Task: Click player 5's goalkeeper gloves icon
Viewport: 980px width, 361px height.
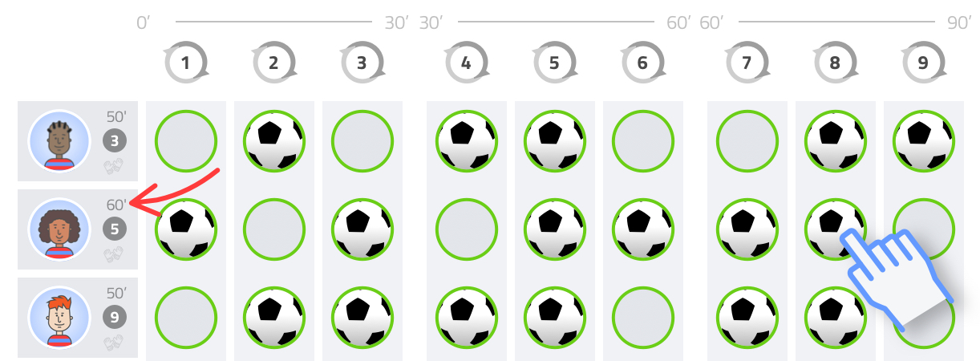Action: click(x=115, y=255)
